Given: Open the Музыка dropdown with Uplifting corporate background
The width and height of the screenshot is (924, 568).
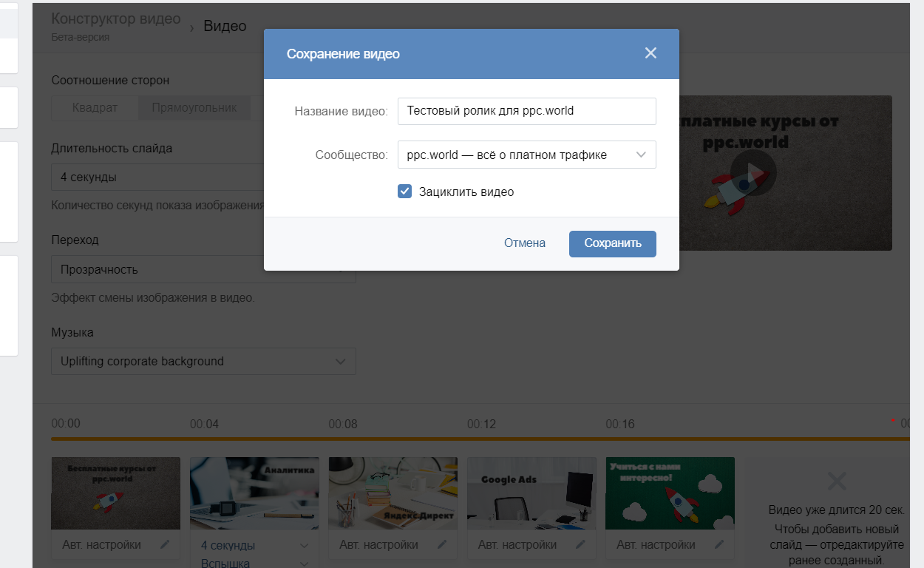Looking at the screenshot, I should pyautogui.click(x=203, y=361).
